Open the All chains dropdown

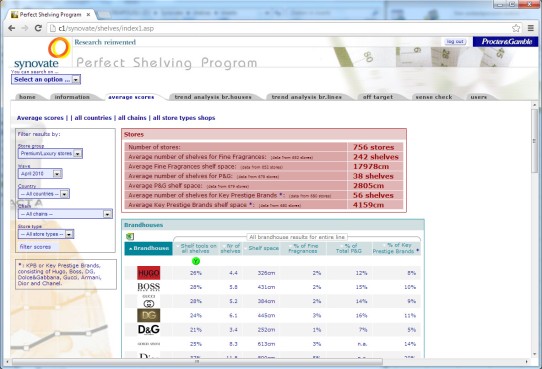click(x=65, y=214)
